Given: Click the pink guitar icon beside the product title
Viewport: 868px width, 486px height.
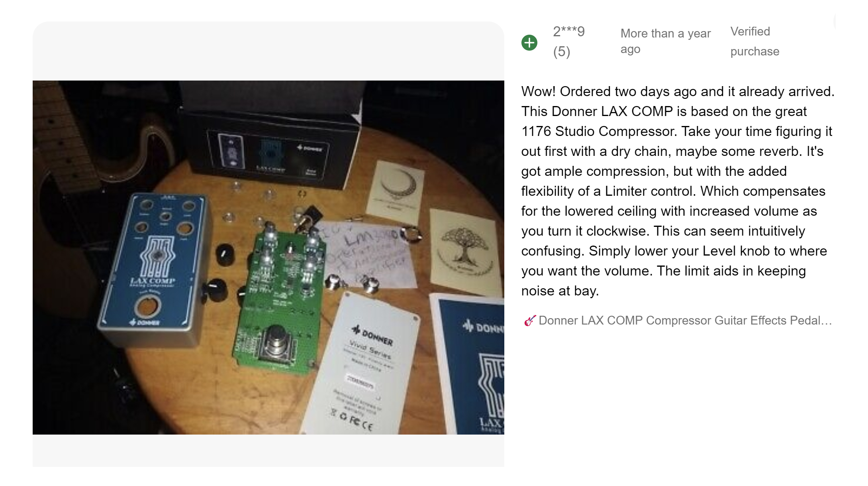Looking at the screenshot, I should point(529,321).
